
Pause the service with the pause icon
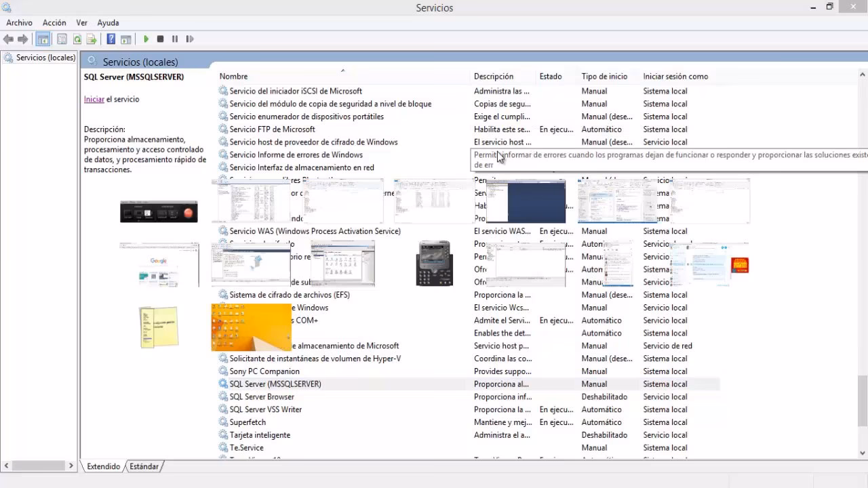pyautogui.click(x=175, y=39)
